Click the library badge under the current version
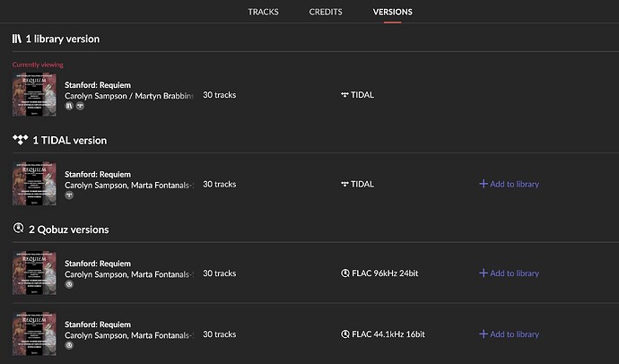The image size is (619, 364). pyautogui.click(x=69, y=106)
